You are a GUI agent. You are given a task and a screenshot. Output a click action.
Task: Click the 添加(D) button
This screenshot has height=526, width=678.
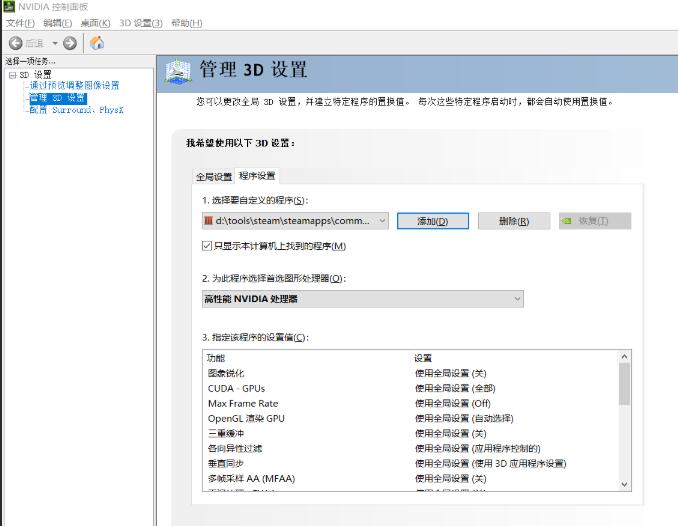[x=432, y=221]
